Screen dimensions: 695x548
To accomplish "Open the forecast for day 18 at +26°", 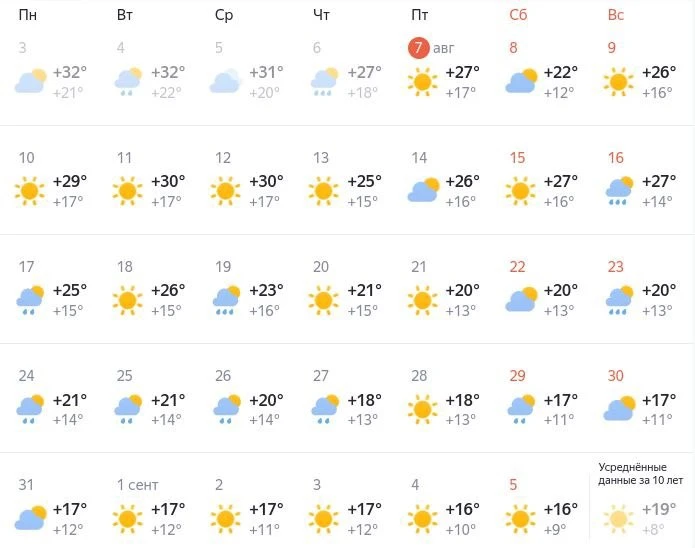I will [x=149, y=290].
